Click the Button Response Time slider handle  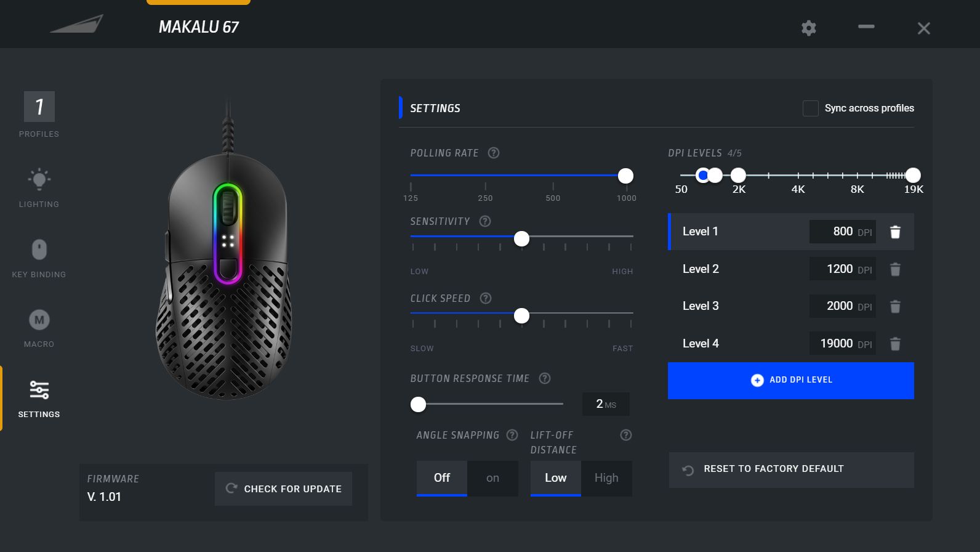click(418, 404)
